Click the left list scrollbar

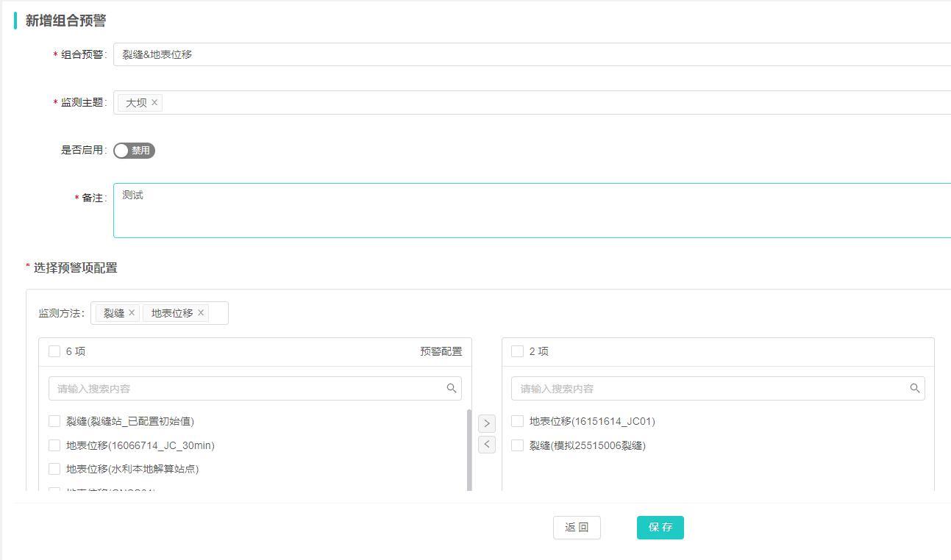[469, 450]
